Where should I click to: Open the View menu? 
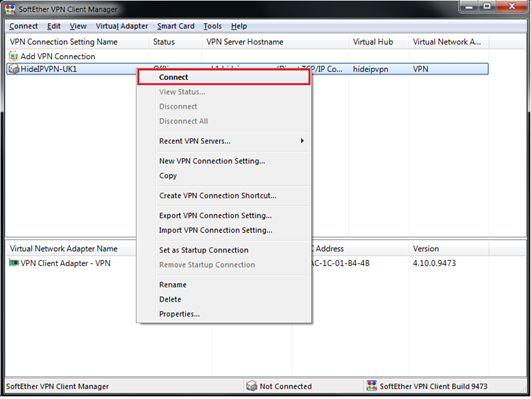[x=78, y=26]
